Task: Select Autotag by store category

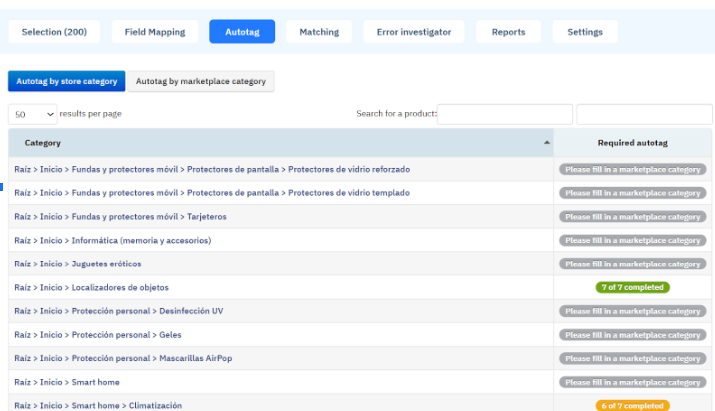Action: [66, 82]
